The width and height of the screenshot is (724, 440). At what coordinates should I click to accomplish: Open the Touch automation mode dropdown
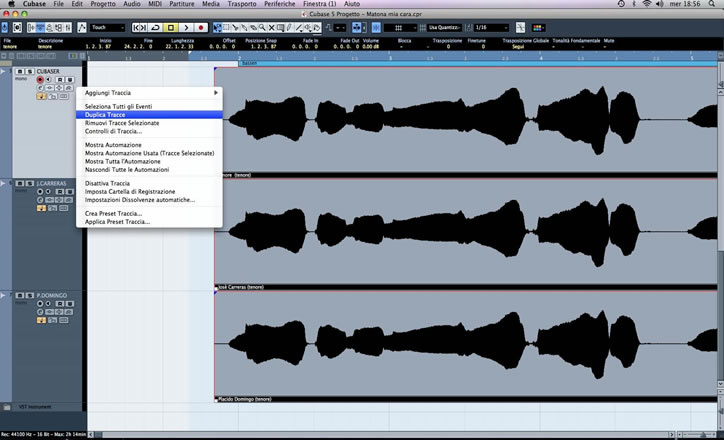(x=107, y=28)
